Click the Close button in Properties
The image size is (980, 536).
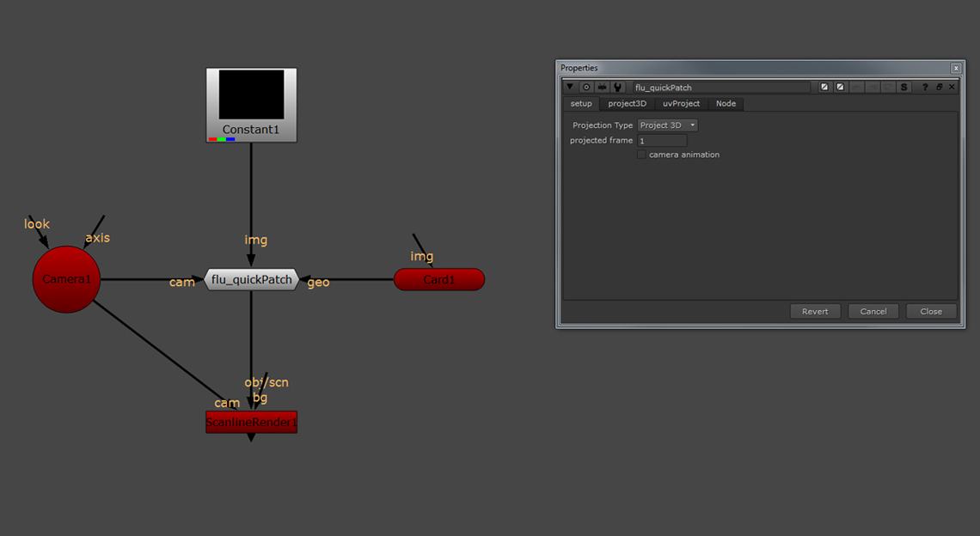pos(931,312)
